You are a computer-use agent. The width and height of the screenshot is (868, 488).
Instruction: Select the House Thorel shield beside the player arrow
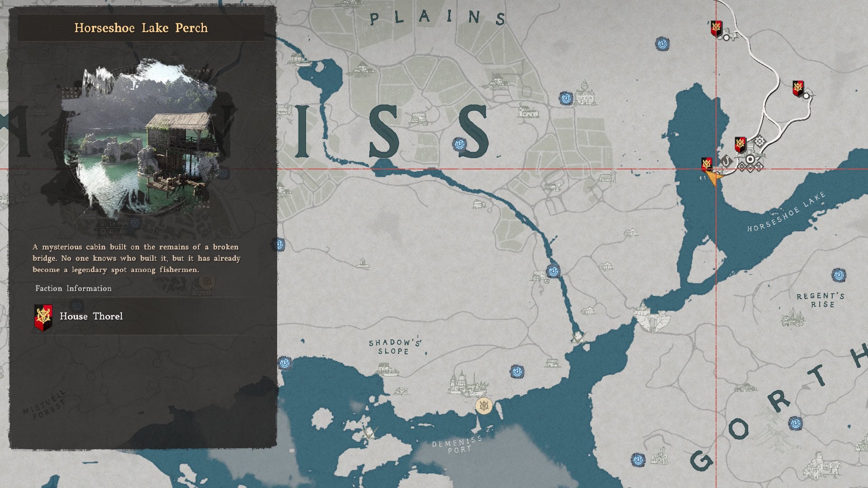706,164
